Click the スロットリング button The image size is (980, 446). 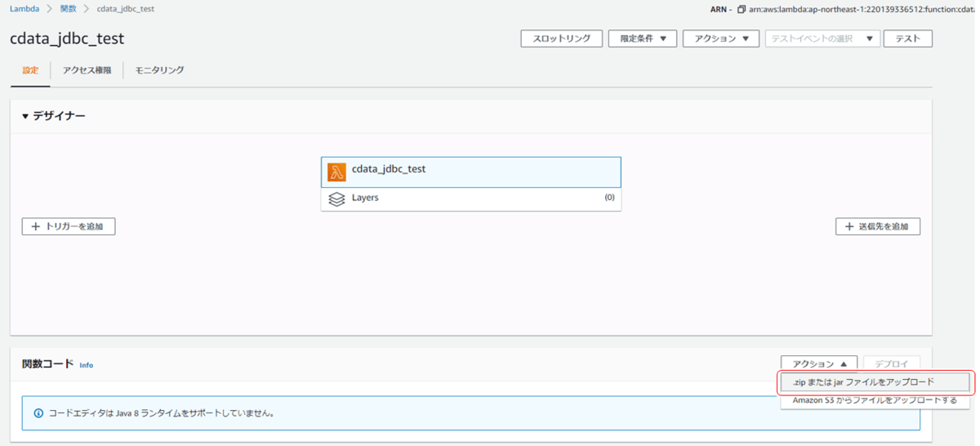pos(562,38)
